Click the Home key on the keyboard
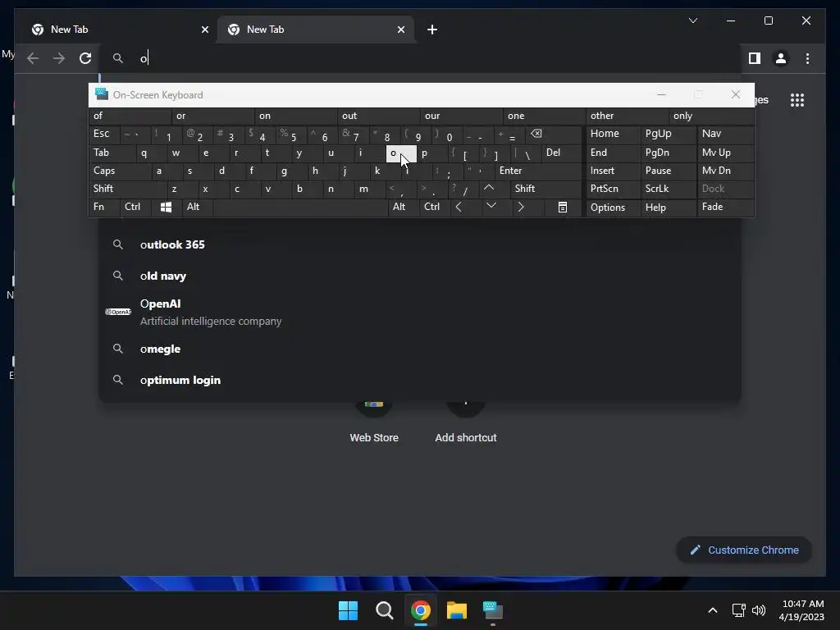The width and height of the screenshot is (840, 630). point(613,134)
